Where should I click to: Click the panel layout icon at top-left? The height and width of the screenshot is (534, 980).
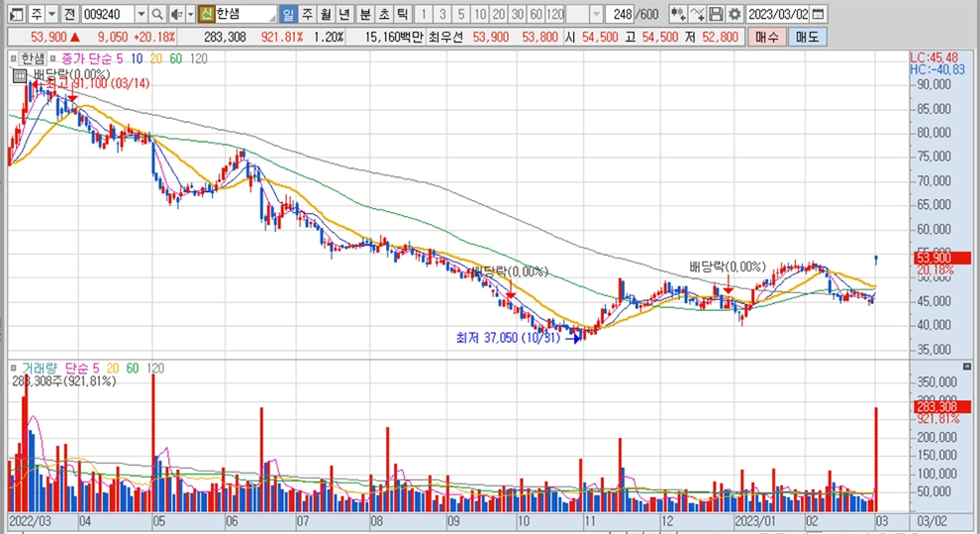point(15,14)
